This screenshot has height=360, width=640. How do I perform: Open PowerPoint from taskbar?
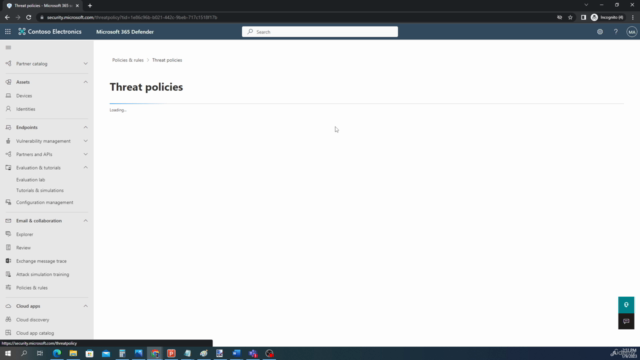coord(171,353)
